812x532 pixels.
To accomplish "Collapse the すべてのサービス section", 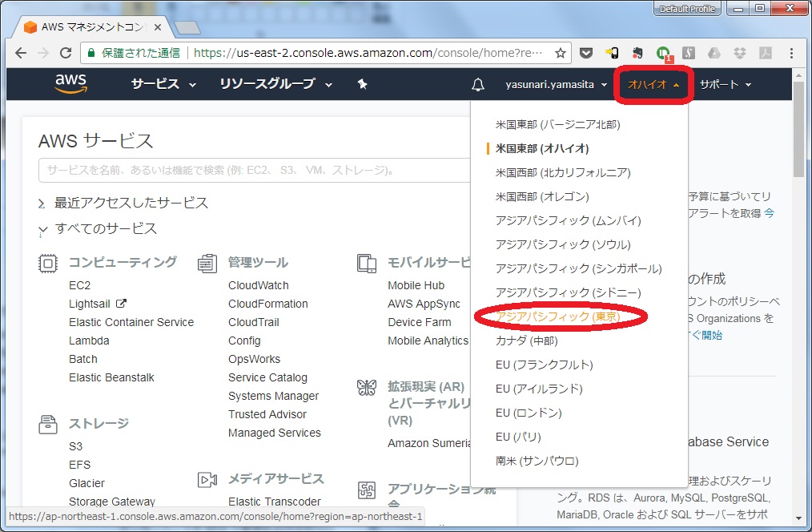I will point(98,229).
